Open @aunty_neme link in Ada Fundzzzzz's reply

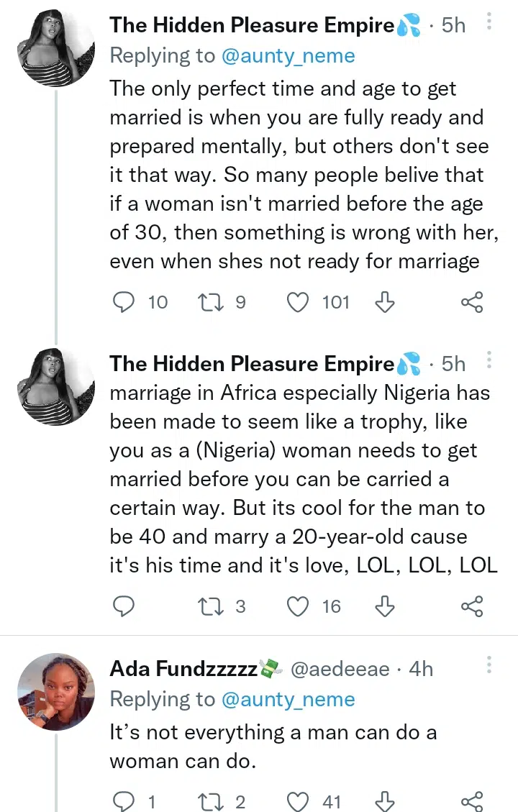(x=288, y=700)
